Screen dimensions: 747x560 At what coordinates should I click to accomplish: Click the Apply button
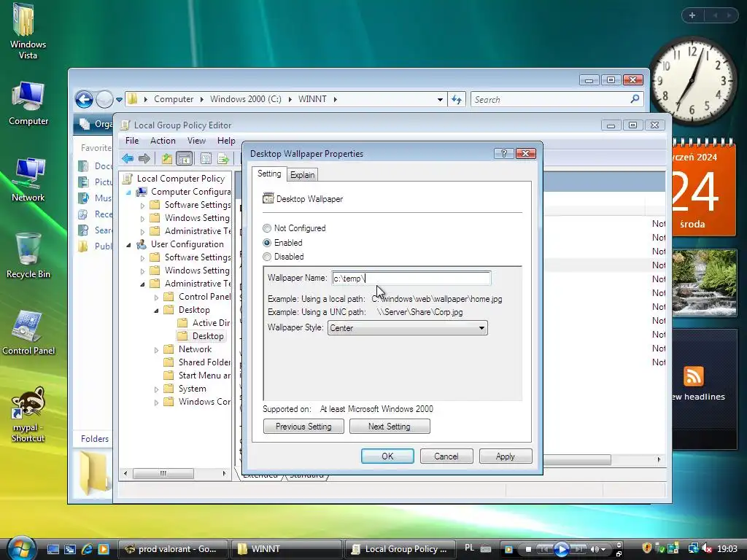click(506, 456)
